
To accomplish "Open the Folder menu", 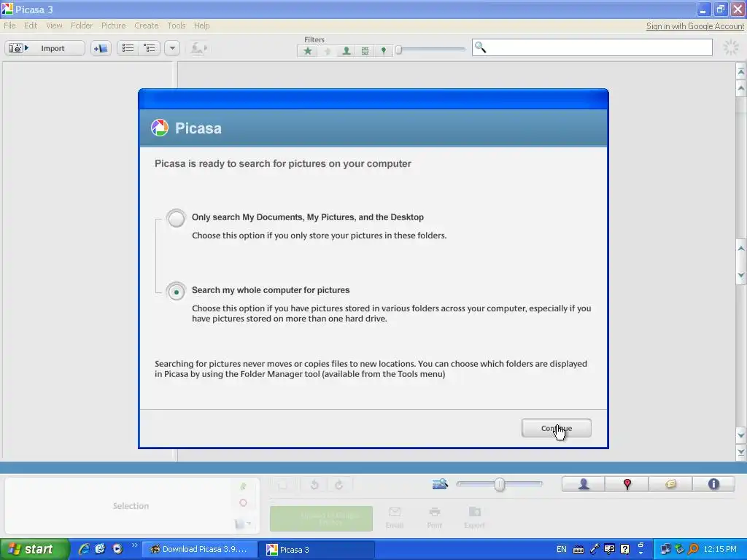I will (82, 26).
